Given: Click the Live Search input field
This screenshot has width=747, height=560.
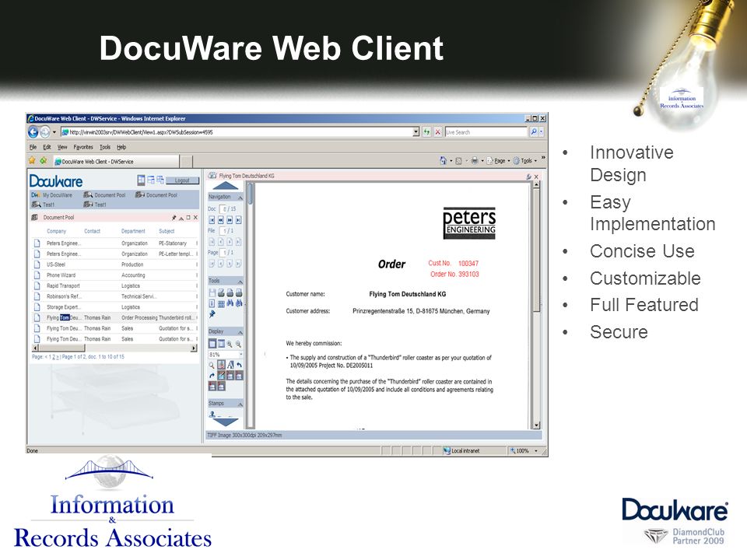Looking at the screenshot, I should tap(486, 132).
